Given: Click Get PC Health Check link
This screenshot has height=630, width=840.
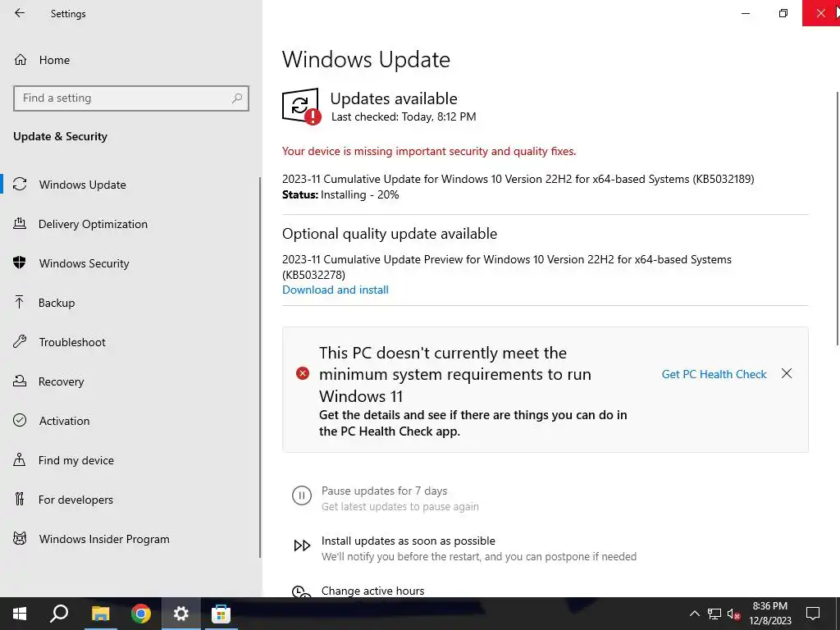Looking at the screenshot, I should tap(714, 374).
